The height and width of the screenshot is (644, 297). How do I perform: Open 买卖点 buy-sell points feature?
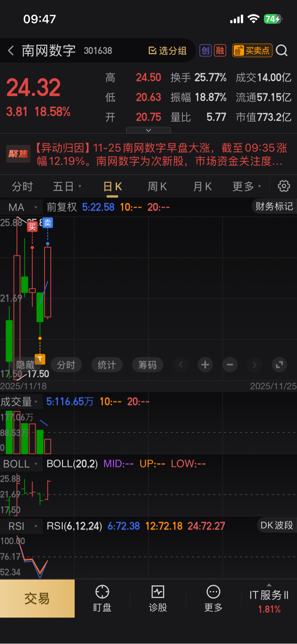(x=252, y=50)
